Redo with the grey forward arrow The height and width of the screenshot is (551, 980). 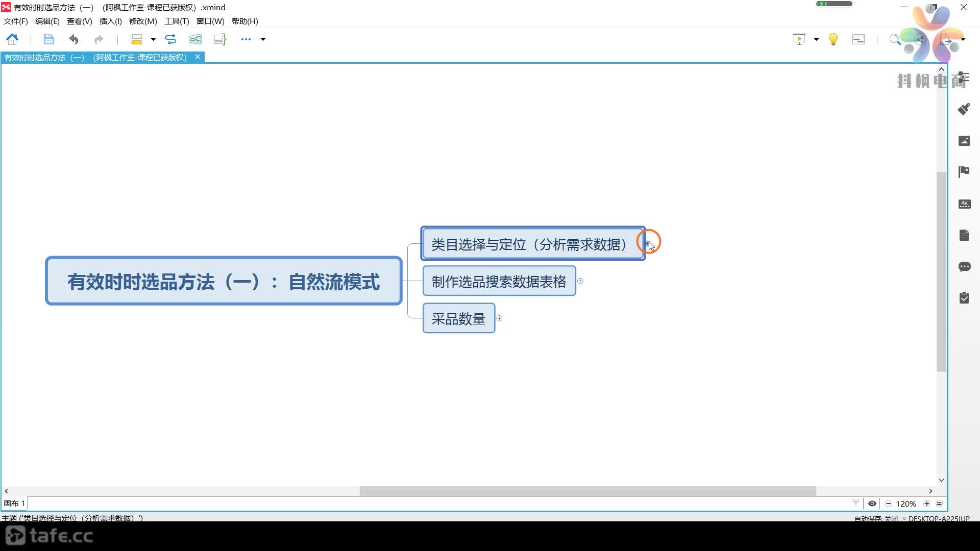point(99,39)
